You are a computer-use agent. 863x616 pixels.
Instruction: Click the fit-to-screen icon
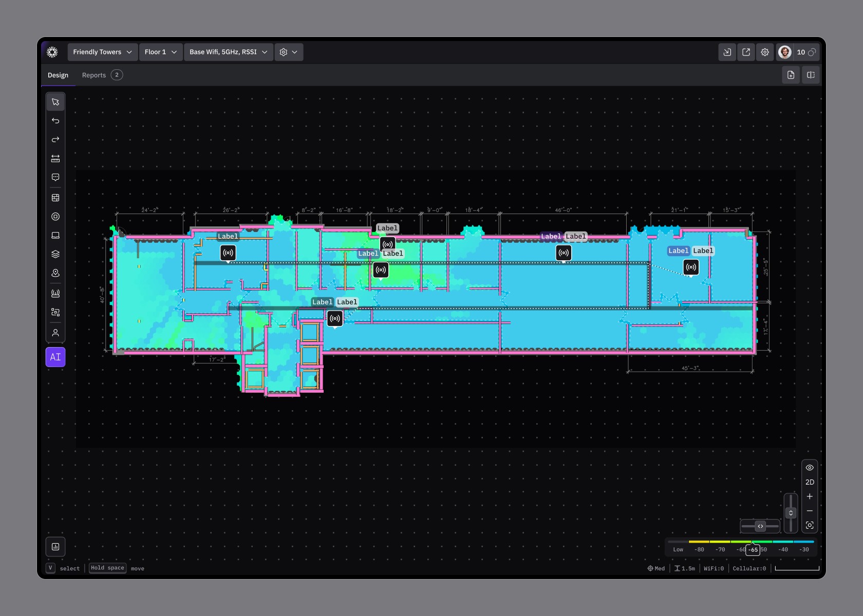point(810,525)
